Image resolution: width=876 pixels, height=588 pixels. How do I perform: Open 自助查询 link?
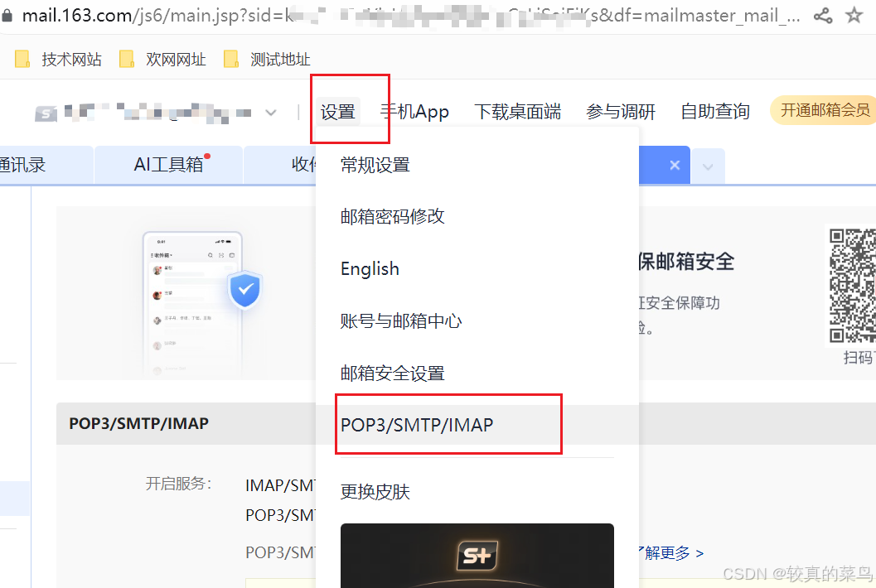point(715,112)
